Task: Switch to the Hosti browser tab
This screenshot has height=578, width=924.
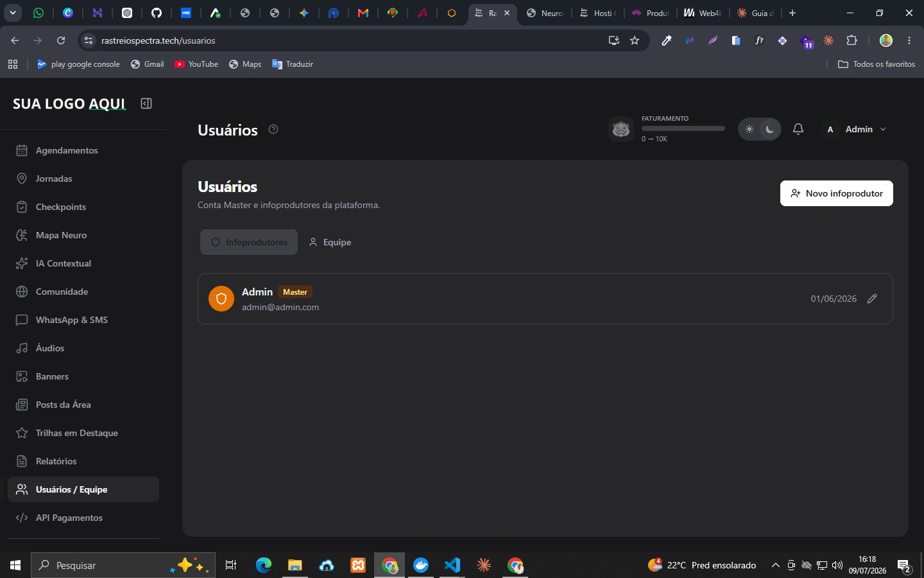Action: 597,13
